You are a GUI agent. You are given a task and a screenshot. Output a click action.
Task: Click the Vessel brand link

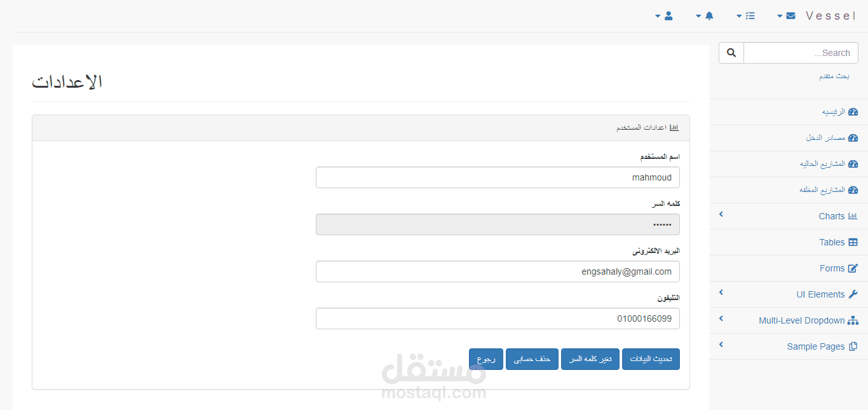tap(831, 16)
